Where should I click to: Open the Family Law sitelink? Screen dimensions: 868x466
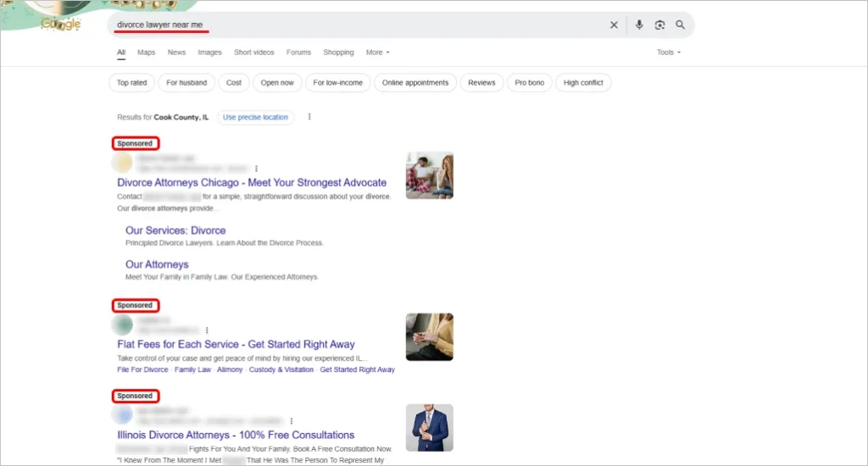pos(192,369)
